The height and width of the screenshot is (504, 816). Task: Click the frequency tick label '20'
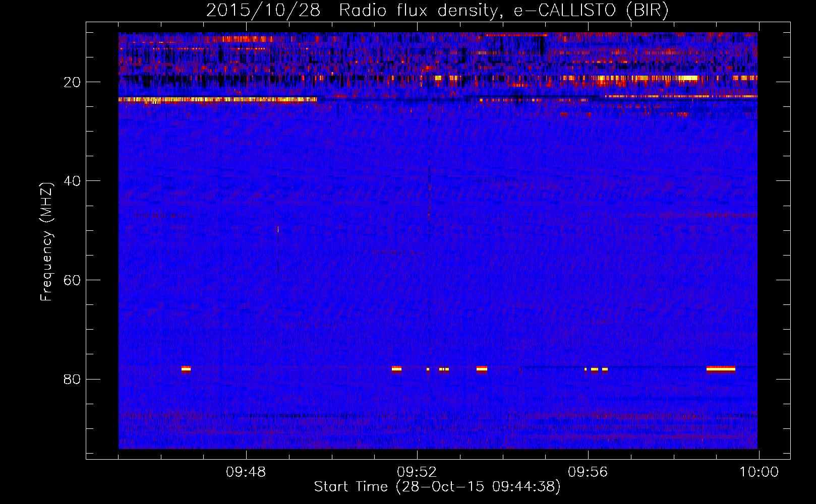pos(72,82)
